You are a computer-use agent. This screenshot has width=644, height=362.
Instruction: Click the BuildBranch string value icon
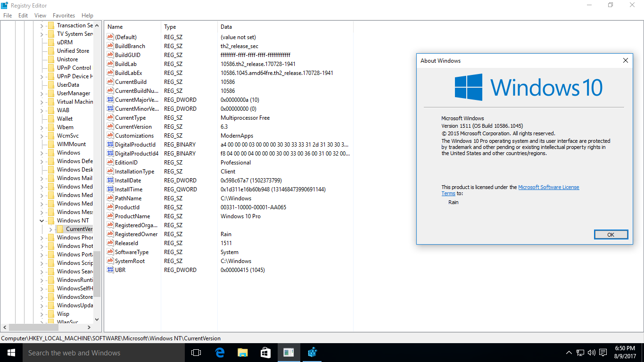pos(110,46)
